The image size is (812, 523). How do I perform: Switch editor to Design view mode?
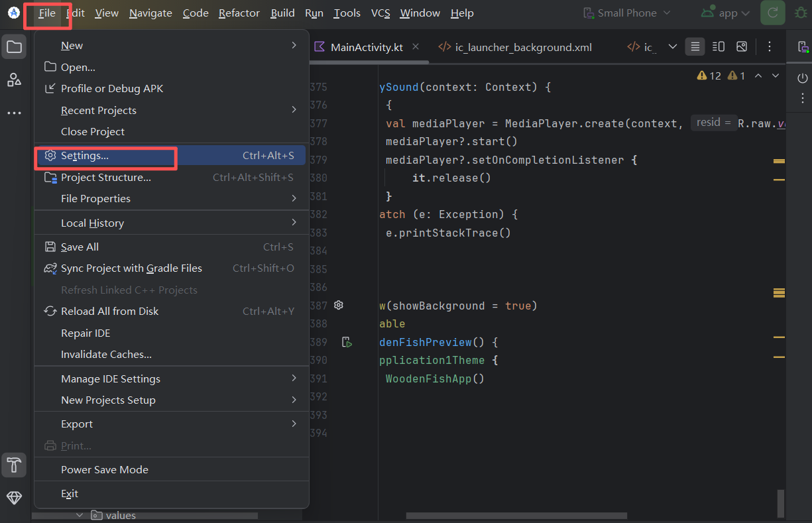742,47
